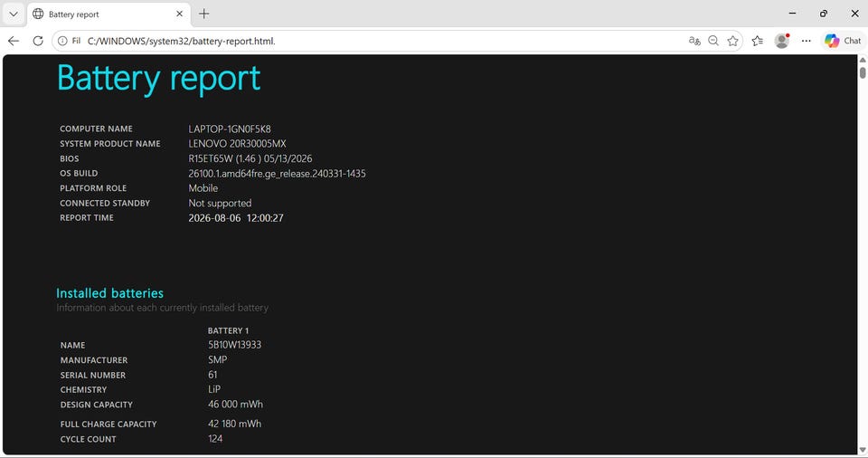The image size is (868, 458).
Task: Click the REPORT TIME label
Action: click(87, 218)
